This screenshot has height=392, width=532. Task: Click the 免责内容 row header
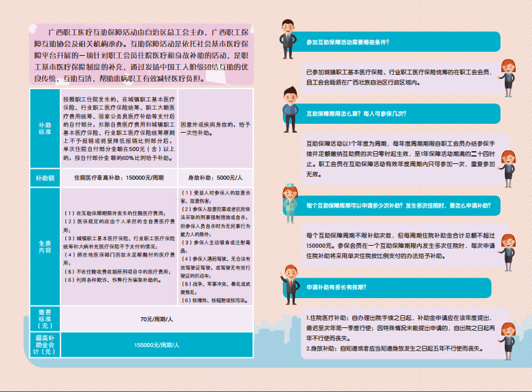45,246
